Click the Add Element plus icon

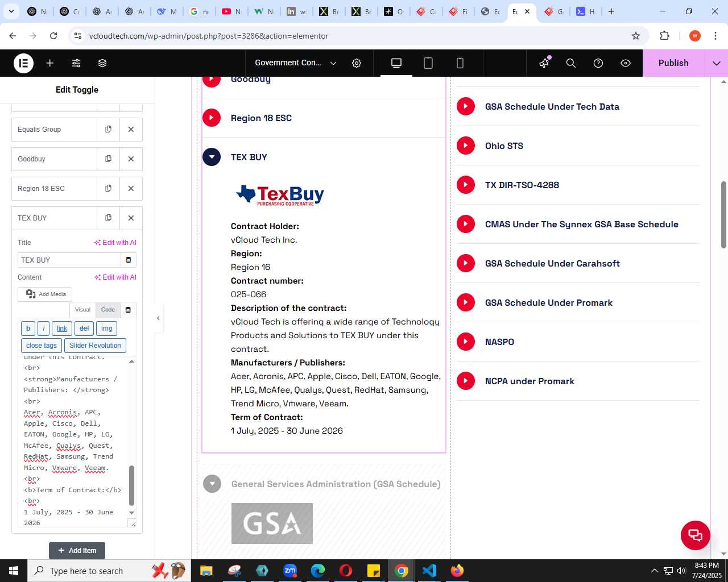(50, 63)
